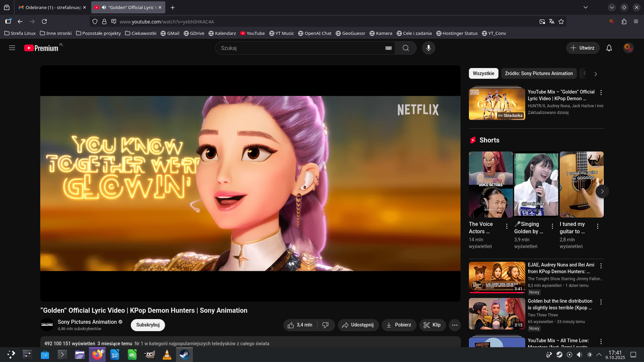Open the YouTube hamburger guide menu

coord(12,48)
